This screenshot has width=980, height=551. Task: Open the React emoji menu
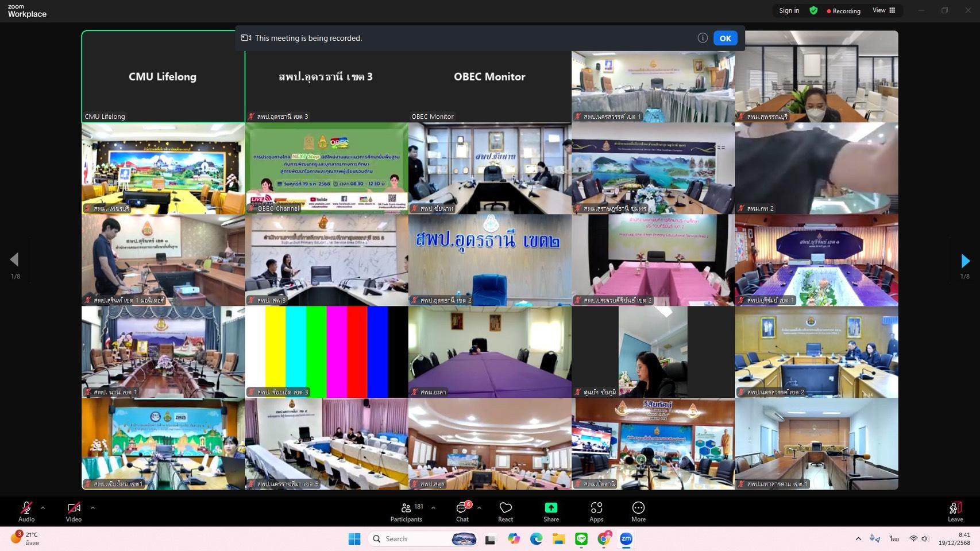click(506, 511)
